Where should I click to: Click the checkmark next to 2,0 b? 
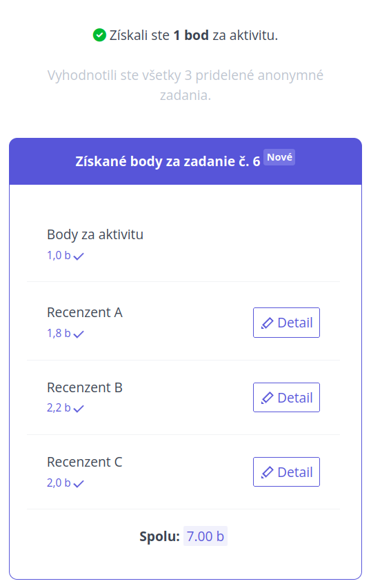coord(79,484)
